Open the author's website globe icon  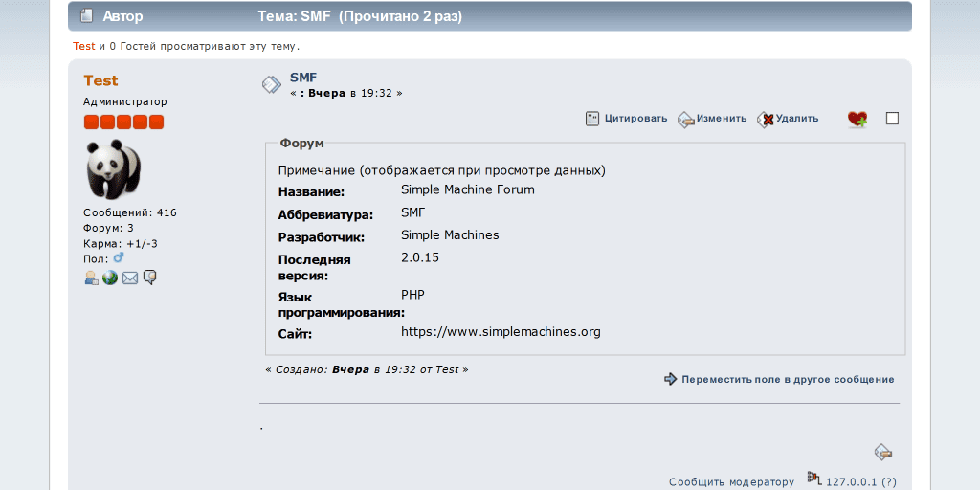[110, 278]
